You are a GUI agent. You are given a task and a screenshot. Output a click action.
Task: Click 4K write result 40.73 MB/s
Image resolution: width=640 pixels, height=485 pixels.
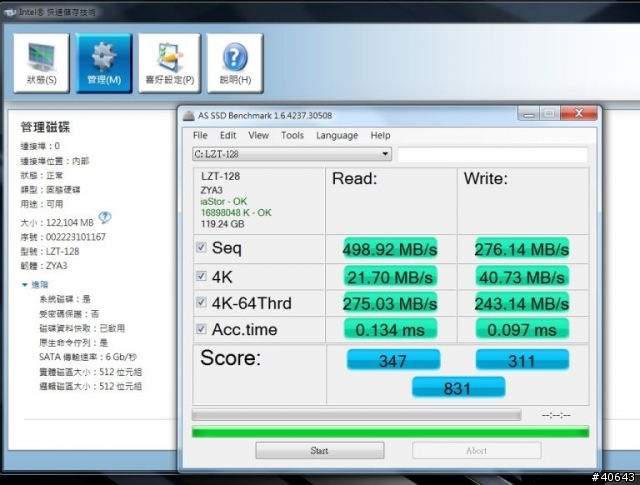pyautogui.click(x=522, y=277)
